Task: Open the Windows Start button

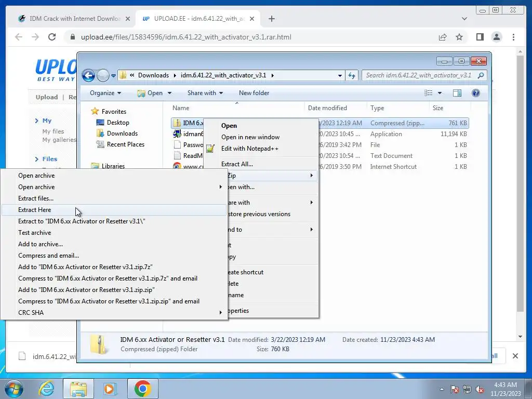Action: pyautogui.click(x=14, y=389)
